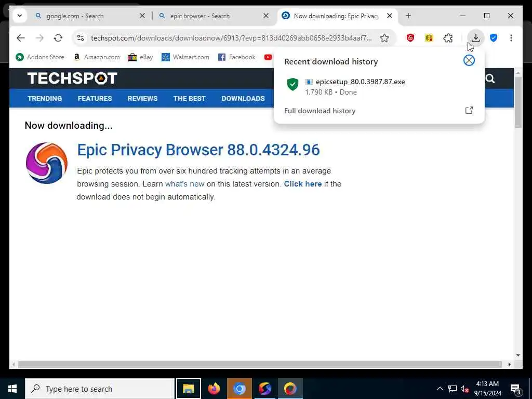The image size is (532, 399).
Task: Open Facebook bookmark
Action: 237,57
